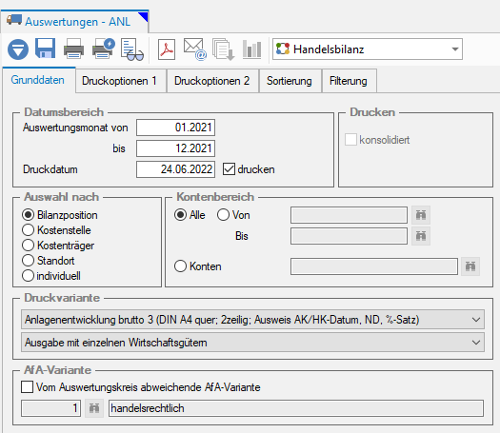Screen dimensions: 500x433
Task: Select Kostenstelle radio option
Action: click(x=28, y=230)
